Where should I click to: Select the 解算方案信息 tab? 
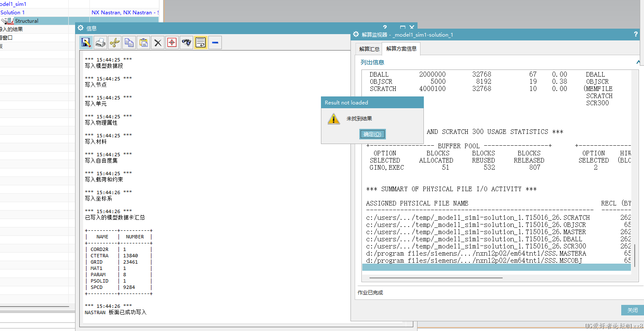[401, 48]
